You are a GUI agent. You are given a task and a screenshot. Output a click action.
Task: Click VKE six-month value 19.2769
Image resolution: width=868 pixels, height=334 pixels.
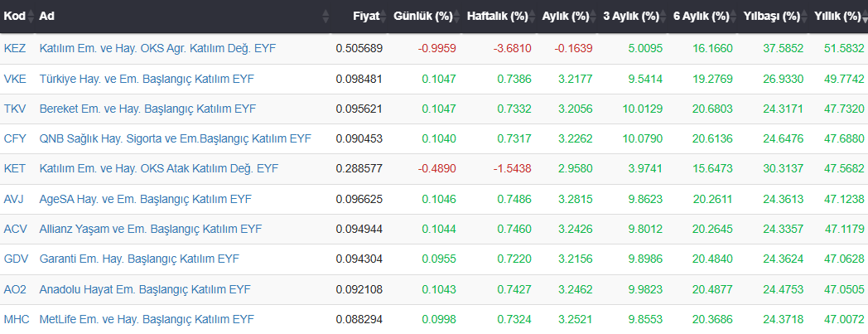[x=712, y=79]
